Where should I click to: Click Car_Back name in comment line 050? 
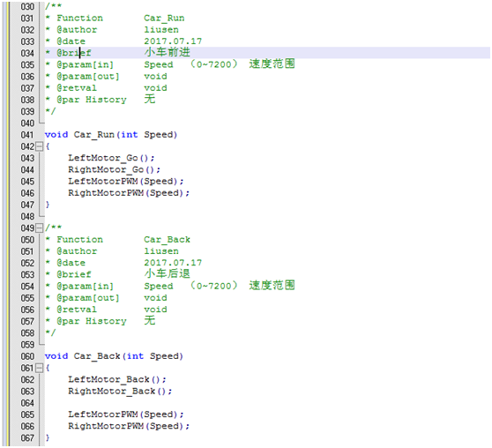[x=168, y=240]
